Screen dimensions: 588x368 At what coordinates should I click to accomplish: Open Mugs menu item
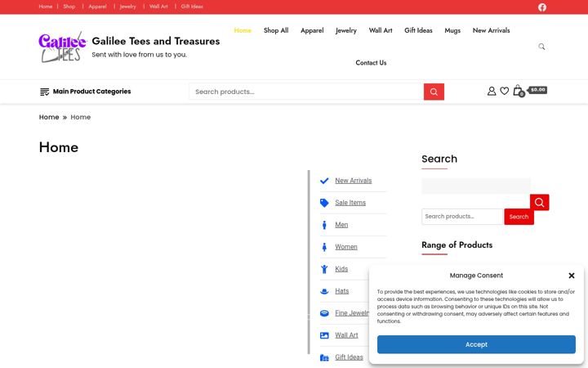[452, 30]
